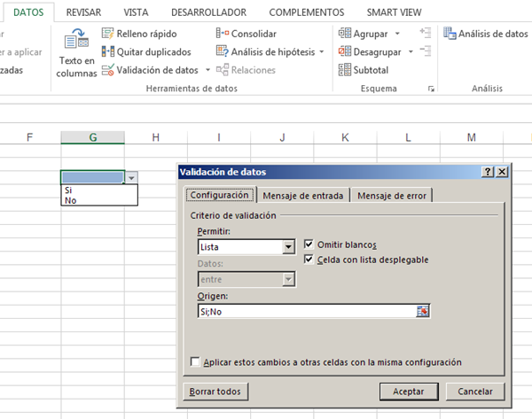This screenshot has height=419, width=532.
Task: Open the Agrupar dropdown arrow
Action: point(397,34)
